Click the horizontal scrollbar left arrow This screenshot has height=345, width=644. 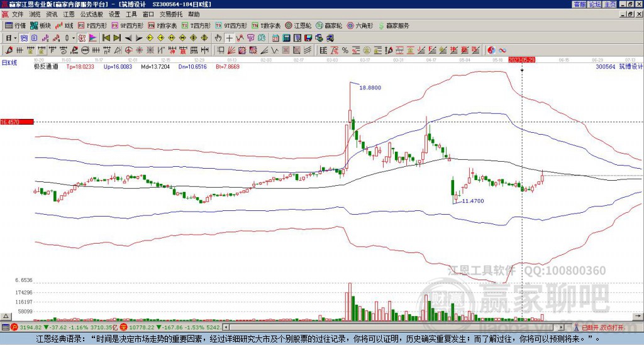[x=226, y=327]
